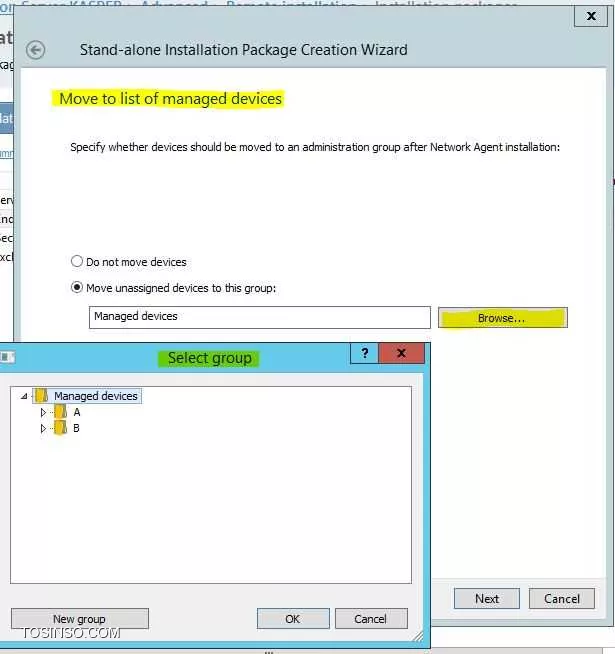Image resolution: width=615 pixels, height=654 pixels.
Task: Expand group A in the tree
Action: pos(43,413)
